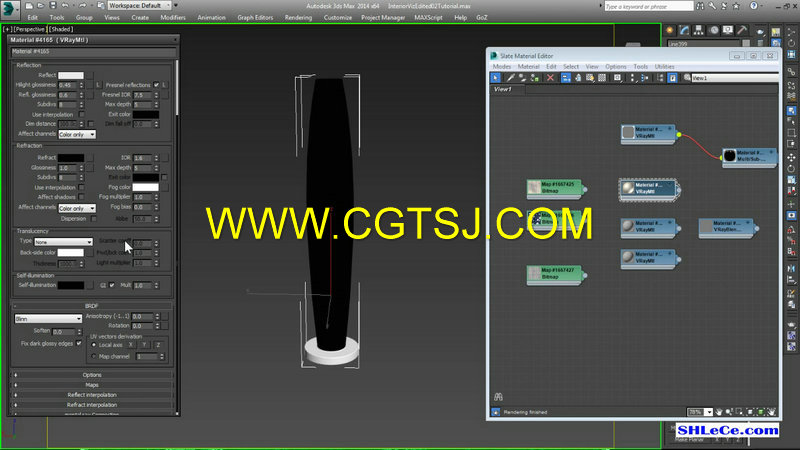The image size is (800, 450).
Task: Hide unused nodeslots icon in Slate toolbar
Action: click(578, 78)
